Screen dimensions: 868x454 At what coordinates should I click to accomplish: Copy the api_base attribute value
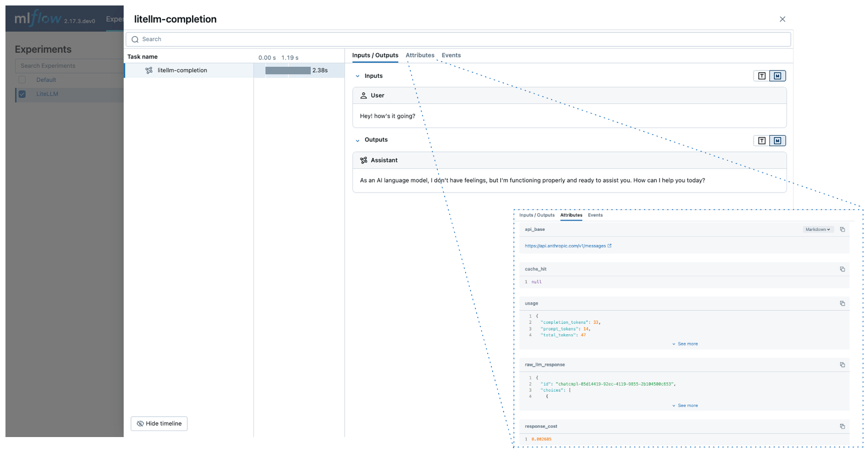coord(842,230)
